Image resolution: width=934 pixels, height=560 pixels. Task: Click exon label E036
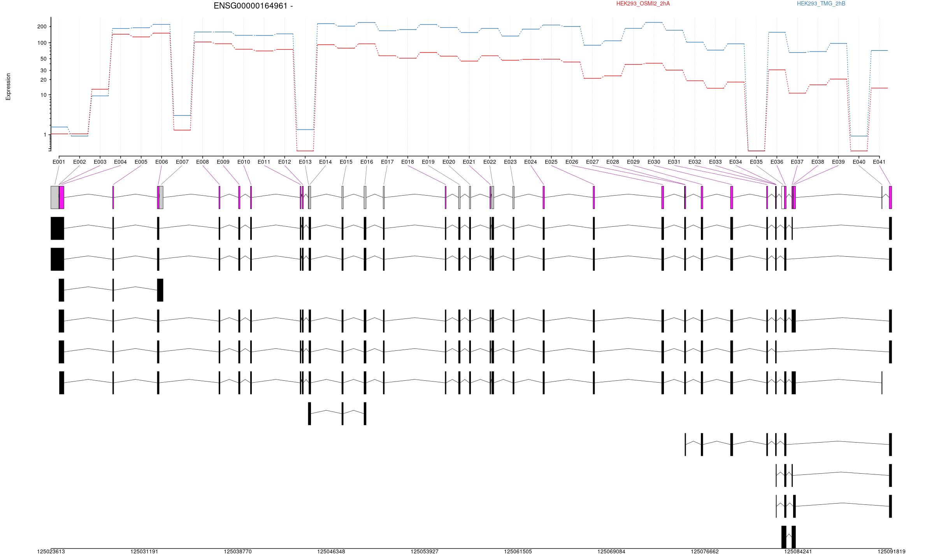(777, 162)
